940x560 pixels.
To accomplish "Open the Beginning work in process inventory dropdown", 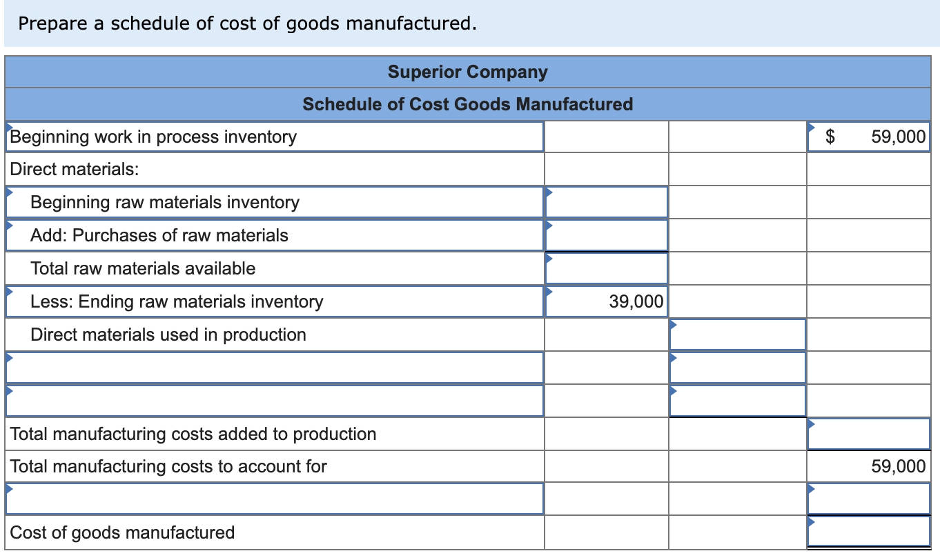I will (275, 137).
